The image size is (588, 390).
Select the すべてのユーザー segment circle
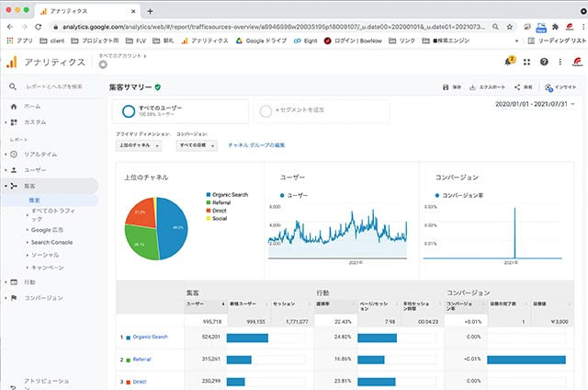(x=129, y=111)
